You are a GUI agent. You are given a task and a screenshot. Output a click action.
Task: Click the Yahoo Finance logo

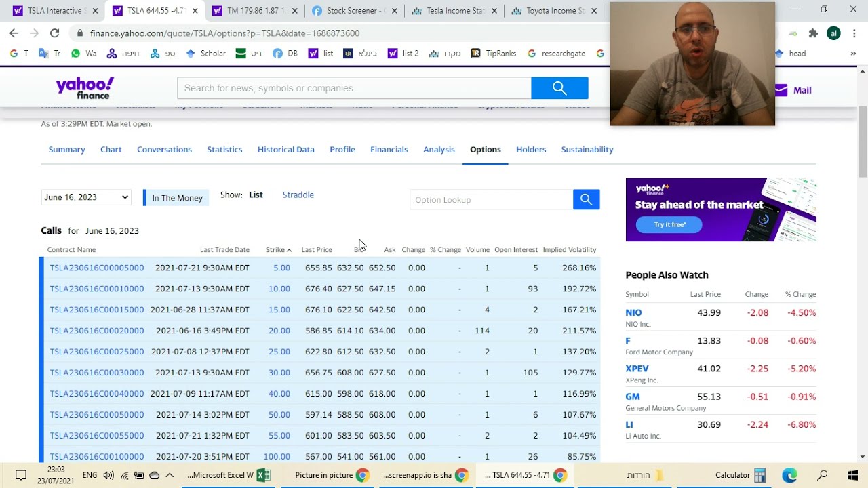(85, 88)
